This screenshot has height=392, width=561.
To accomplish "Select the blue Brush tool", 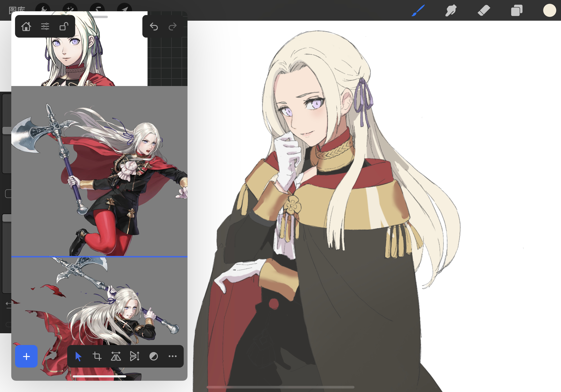I will 418,11.
